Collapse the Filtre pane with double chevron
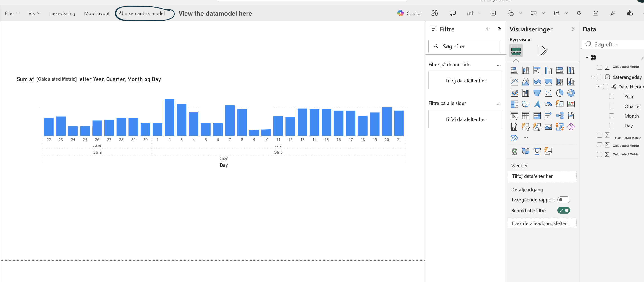644x282 pixels. (499, 29)
